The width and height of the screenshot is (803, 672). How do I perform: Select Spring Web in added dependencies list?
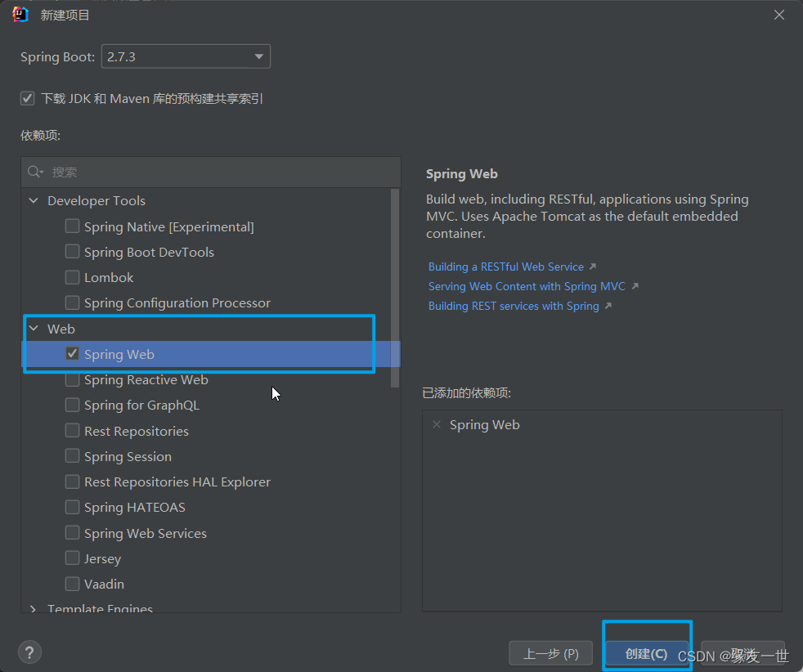[484, 425]
